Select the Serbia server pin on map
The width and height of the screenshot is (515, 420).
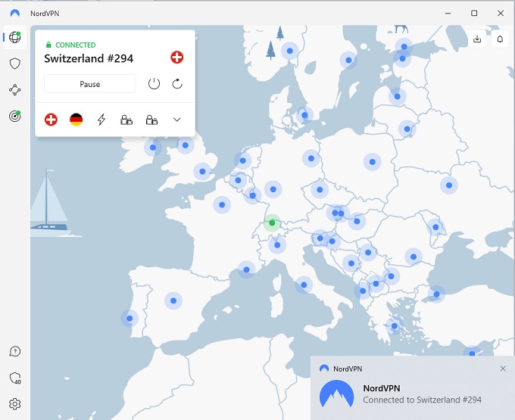368,252
